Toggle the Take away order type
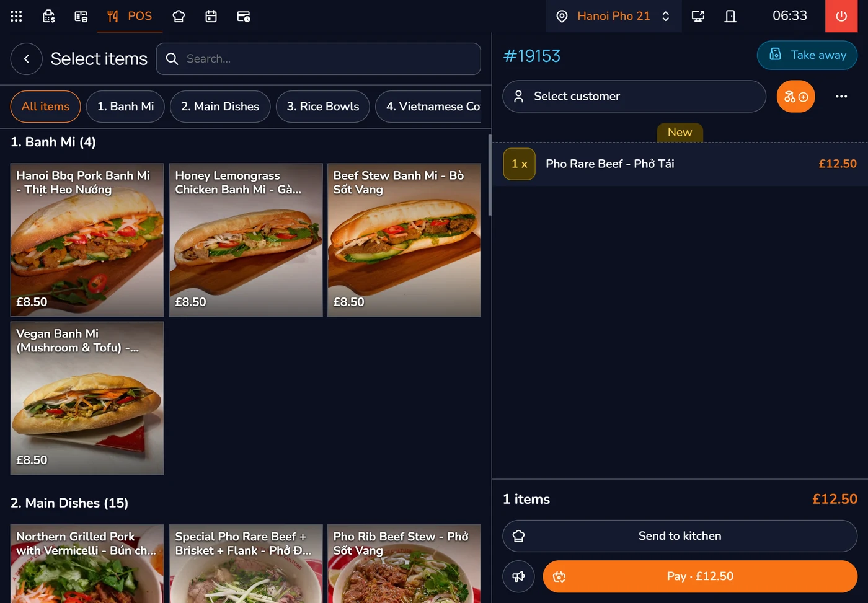This screenshot has width=868, height=603. 807,55
